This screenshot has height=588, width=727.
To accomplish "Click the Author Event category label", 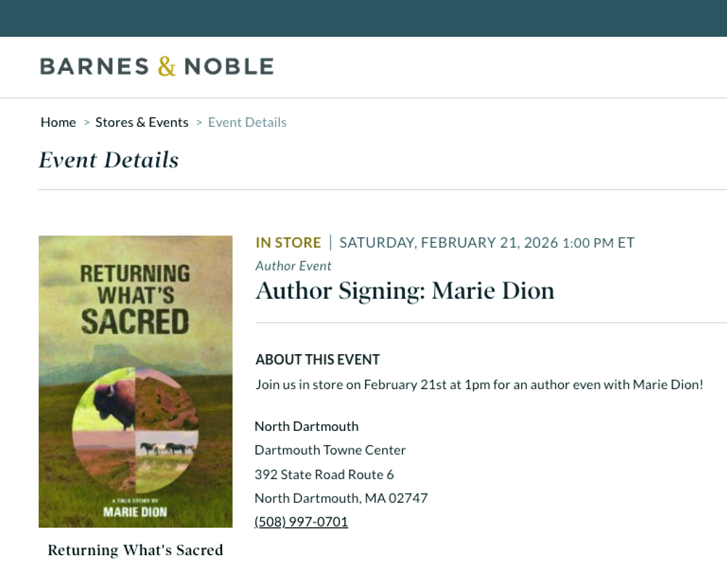I will (x=294, y=266).
